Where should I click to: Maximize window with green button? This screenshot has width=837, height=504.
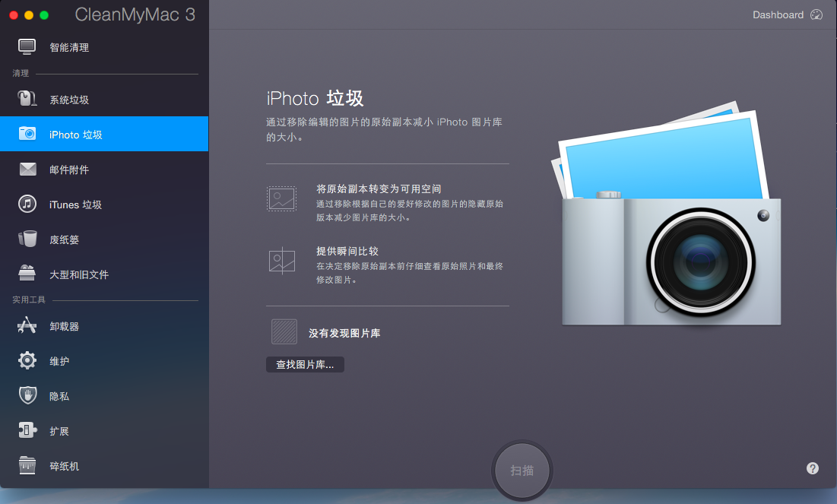tap(44, 15)
